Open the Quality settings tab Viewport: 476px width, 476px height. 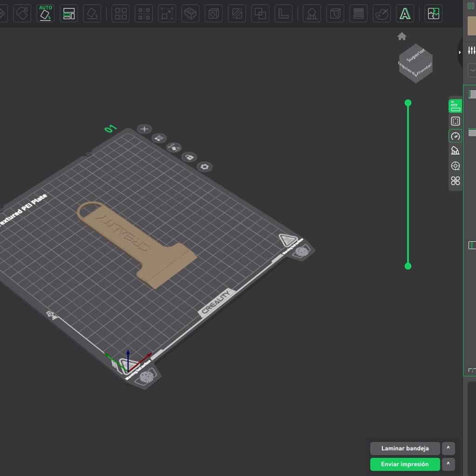(x=456, y=106)
